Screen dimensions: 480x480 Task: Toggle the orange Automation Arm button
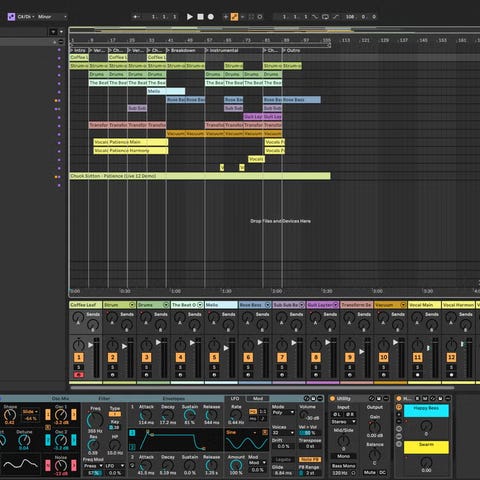(x=234, y=17)
